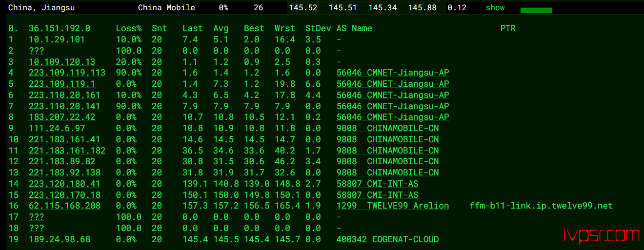Click the 'China, Jiangsu' location text

tap(41, 8)
